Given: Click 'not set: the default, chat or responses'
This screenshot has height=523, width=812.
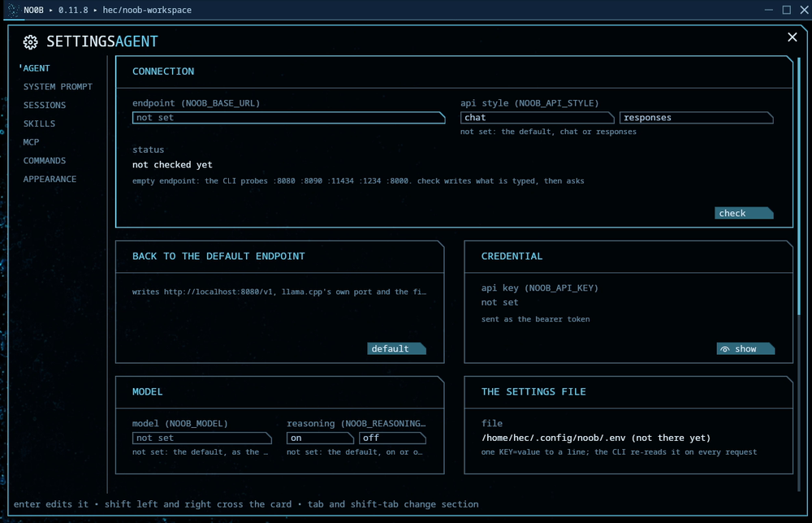Looking at the screenshot, I should [x=548, y=132].
